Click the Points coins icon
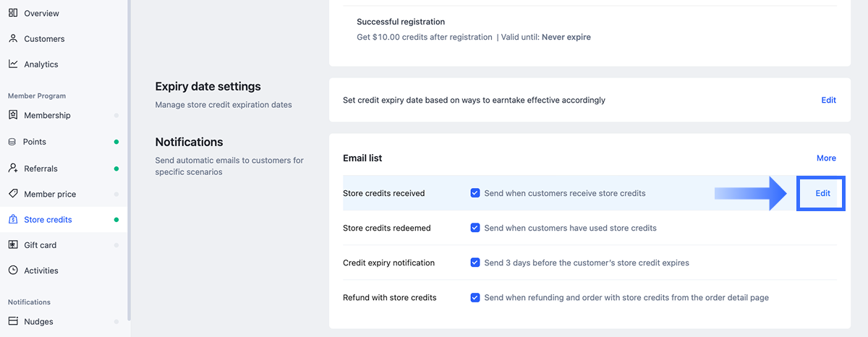This screenshot has height=337, width=868. coord(12,142)
